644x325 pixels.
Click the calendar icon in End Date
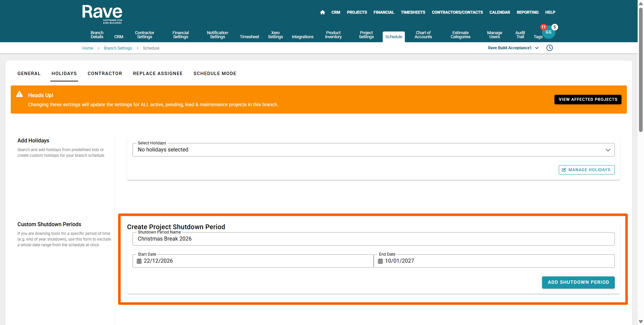pyautogui.click(x=380, y=261)
